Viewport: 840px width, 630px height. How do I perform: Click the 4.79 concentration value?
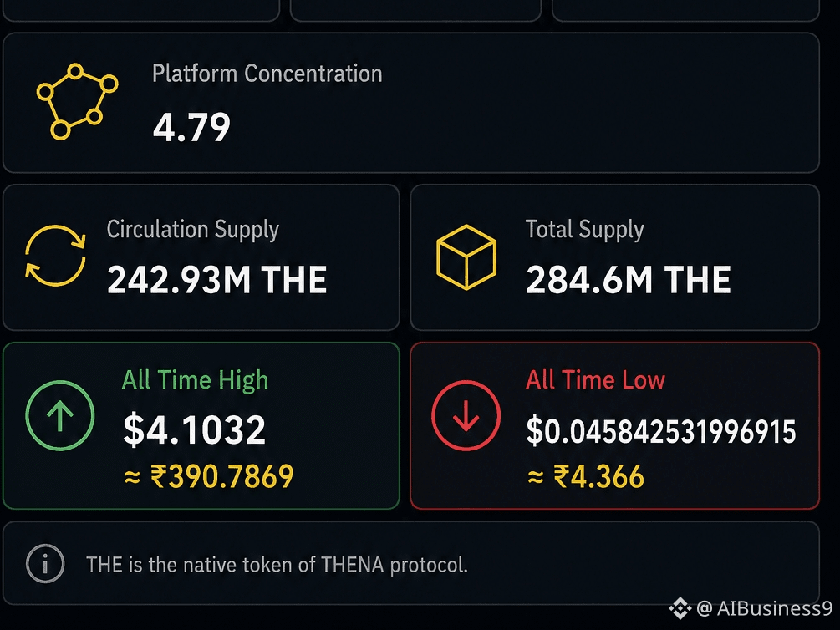click(x=191, y=128)
